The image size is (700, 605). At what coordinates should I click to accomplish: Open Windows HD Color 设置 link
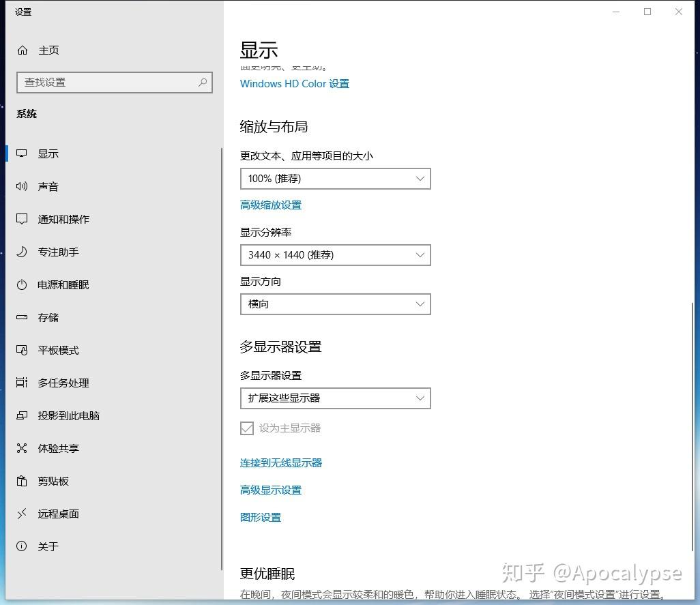tap(294, 83)
